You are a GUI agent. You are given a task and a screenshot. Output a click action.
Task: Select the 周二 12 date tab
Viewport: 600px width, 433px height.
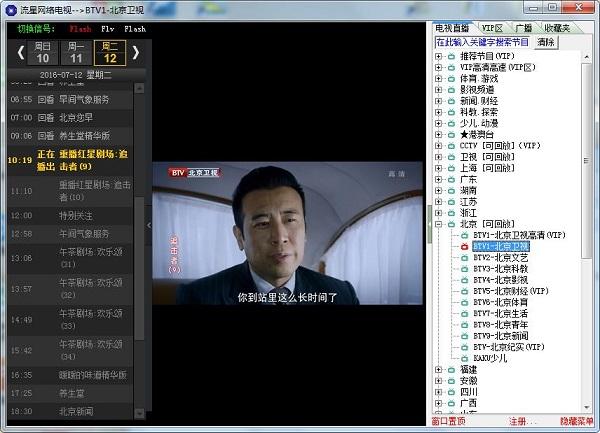[110, 53]
